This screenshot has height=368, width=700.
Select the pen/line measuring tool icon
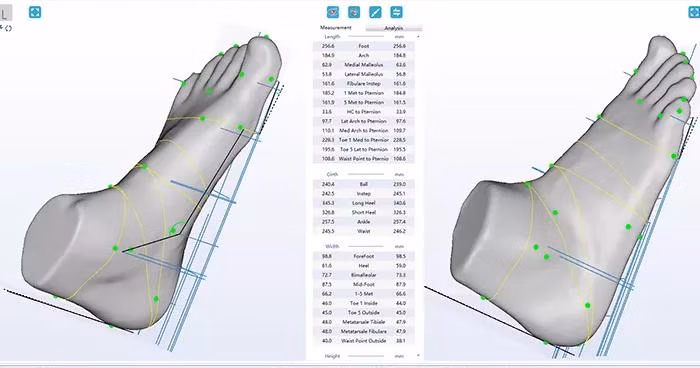tap(375, 12)
